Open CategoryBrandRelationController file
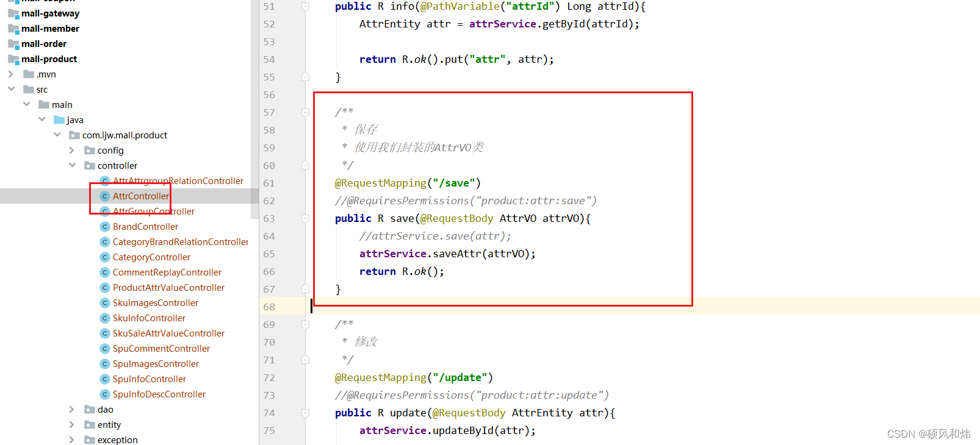The height and width of the screenshot is (445, 980). tap(181, 242)
